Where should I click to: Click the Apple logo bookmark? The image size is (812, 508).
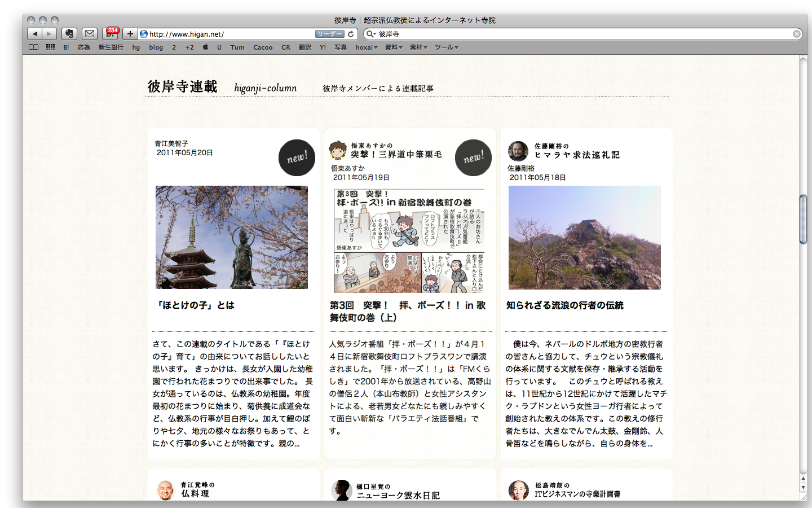pyautogui.click(x=205, y=47)
